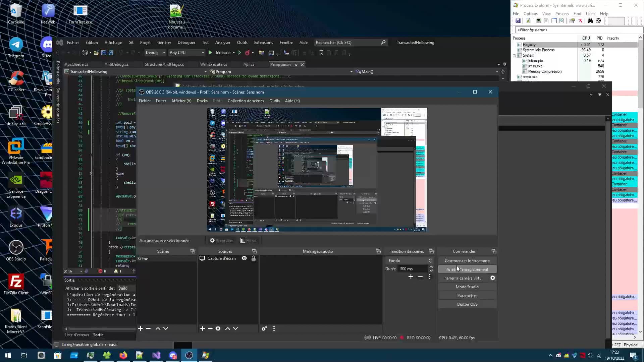Lock the Capture d'écran source
Viewport: 644px width, 362px height.
point(254,258)
